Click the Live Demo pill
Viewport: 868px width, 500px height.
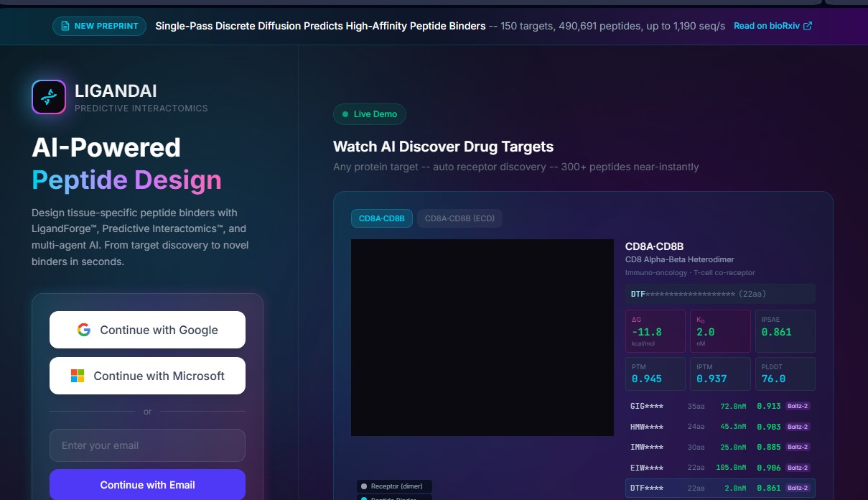coord(370,114)
